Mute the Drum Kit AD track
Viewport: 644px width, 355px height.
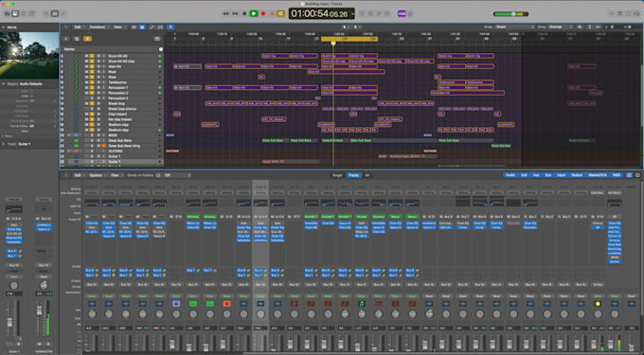(86, 56)
